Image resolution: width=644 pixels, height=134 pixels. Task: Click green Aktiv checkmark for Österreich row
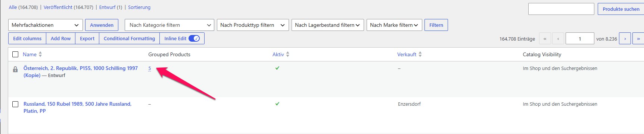[277, 68]
